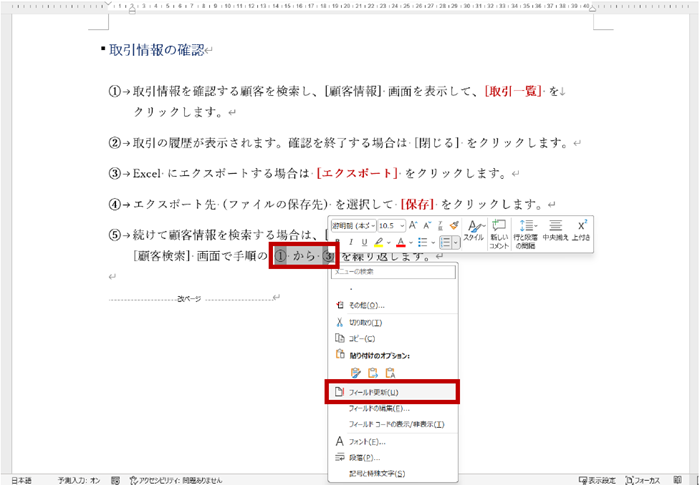Click the Format Painter brush icon
The height and width of the screenshot is (485, 700).
[454, 225]
